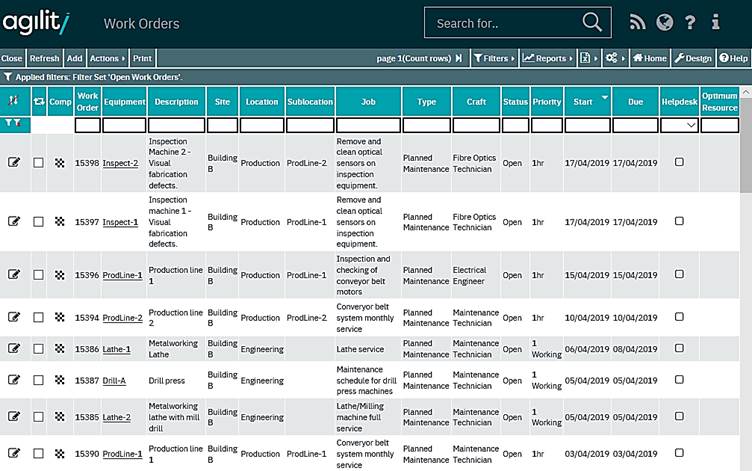Click the completion flag icon for 15396
This screenshot has width=752, height=471.
click(x=60, y=275)
